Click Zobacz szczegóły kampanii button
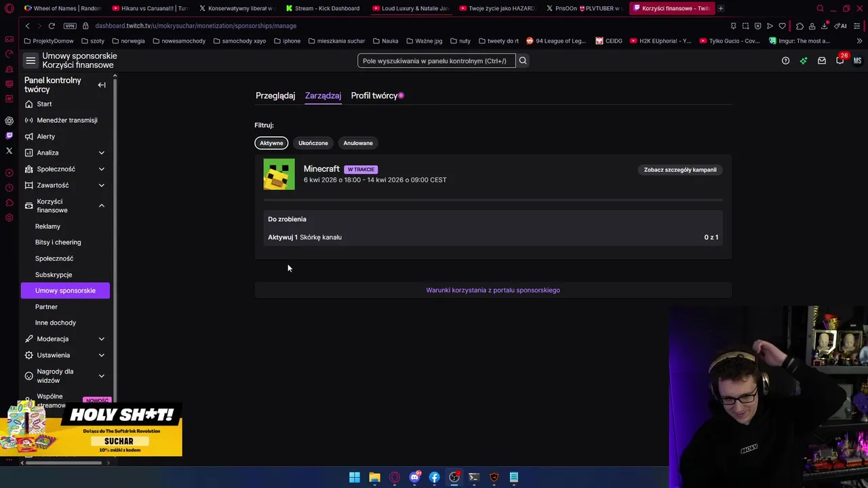 [680, 169]
